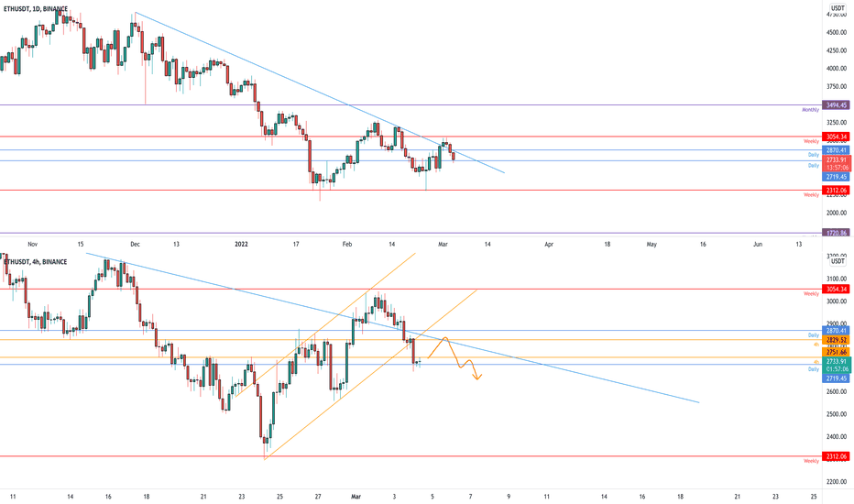Click the 2600.00 price axis value
Screen dimensions: 854x504
[837, 392]
